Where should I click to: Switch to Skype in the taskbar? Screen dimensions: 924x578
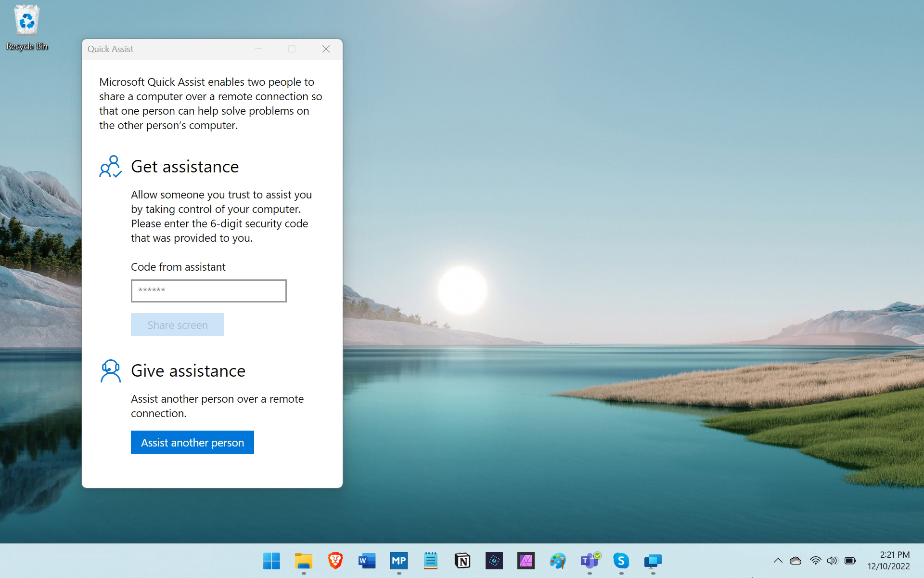tap(621, 561)
